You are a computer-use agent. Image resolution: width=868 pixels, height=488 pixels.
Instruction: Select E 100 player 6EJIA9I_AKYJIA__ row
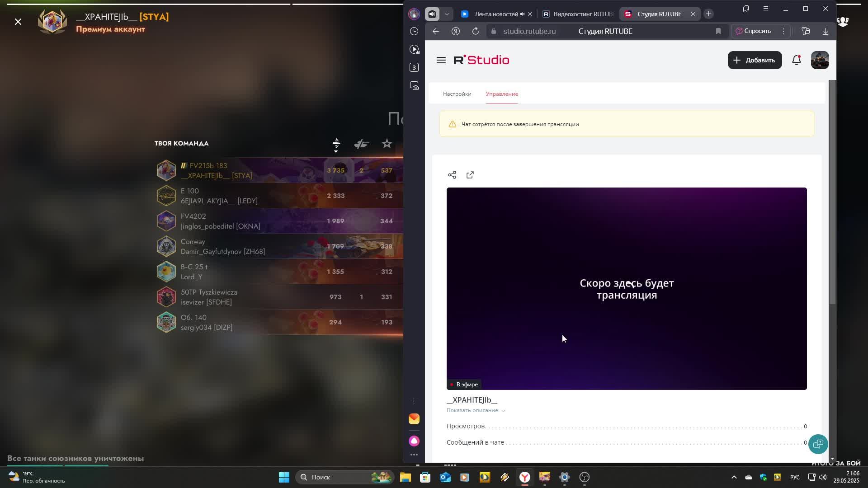coord(279,196)
